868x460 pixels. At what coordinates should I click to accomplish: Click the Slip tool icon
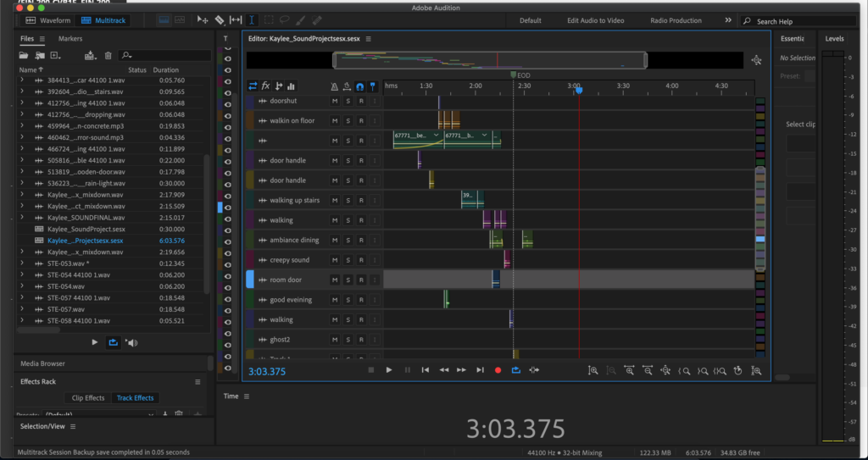(x=236, y=19)
